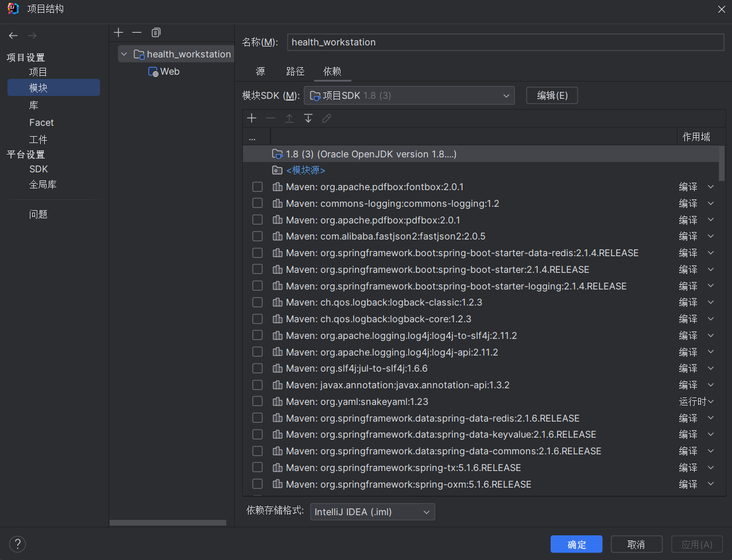Check export box for spring-oxm:5.1.6.RELEASE

pyautogui.click(x=258, y=484)
